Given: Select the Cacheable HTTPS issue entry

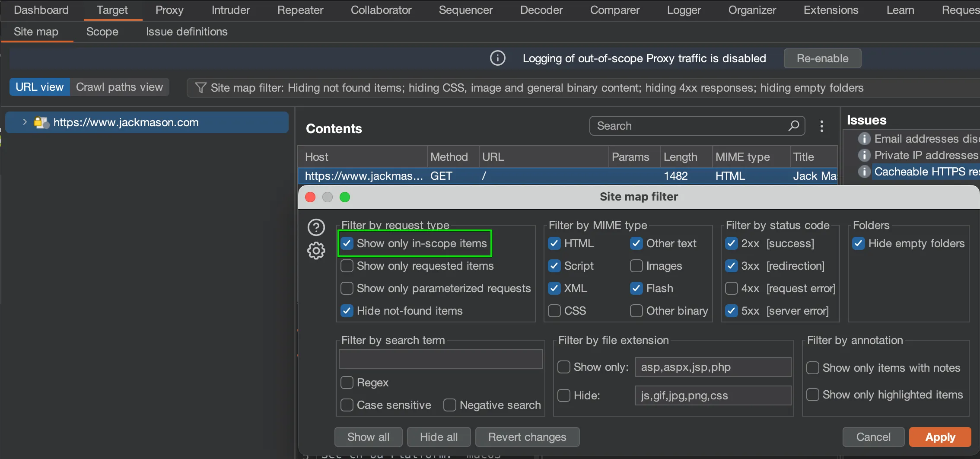Looking at the screenshot, I should pos(926,172).
